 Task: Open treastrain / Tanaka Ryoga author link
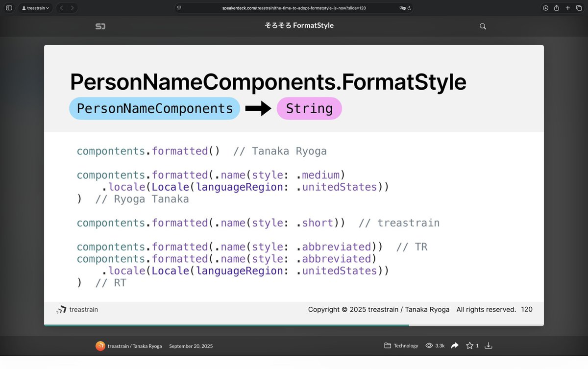pyautogui.click(x=135, y=345)
